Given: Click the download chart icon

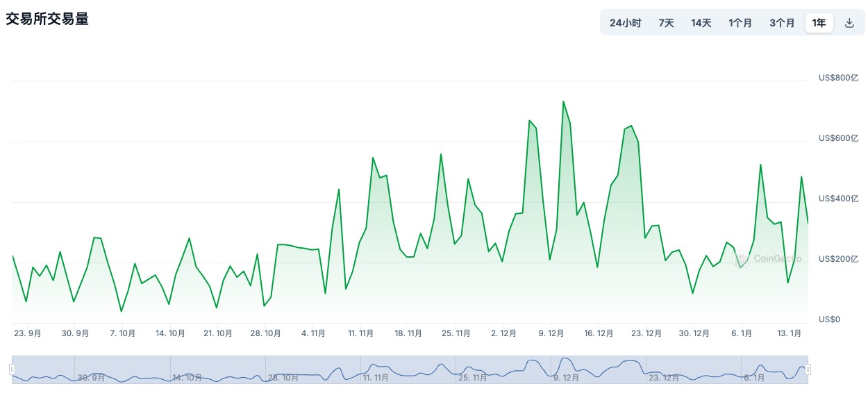Looking at the screenshot, I should (849, 23).
